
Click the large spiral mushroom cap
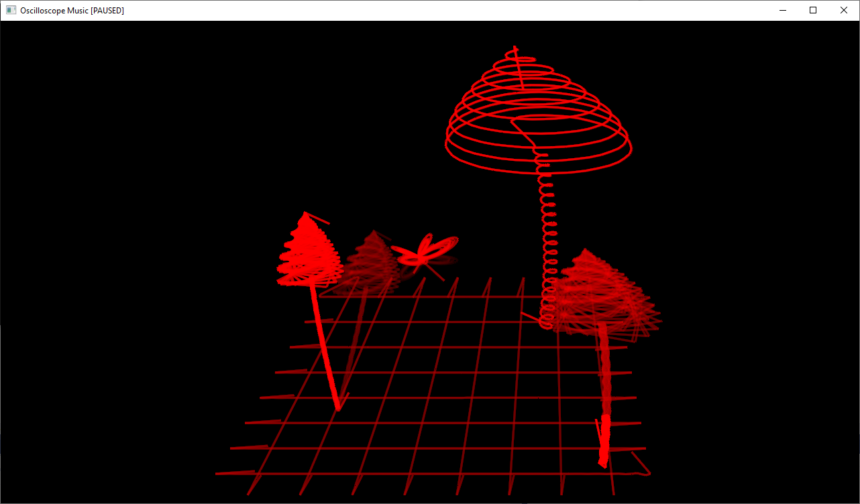pyautogui.click(x=538, y=111)
